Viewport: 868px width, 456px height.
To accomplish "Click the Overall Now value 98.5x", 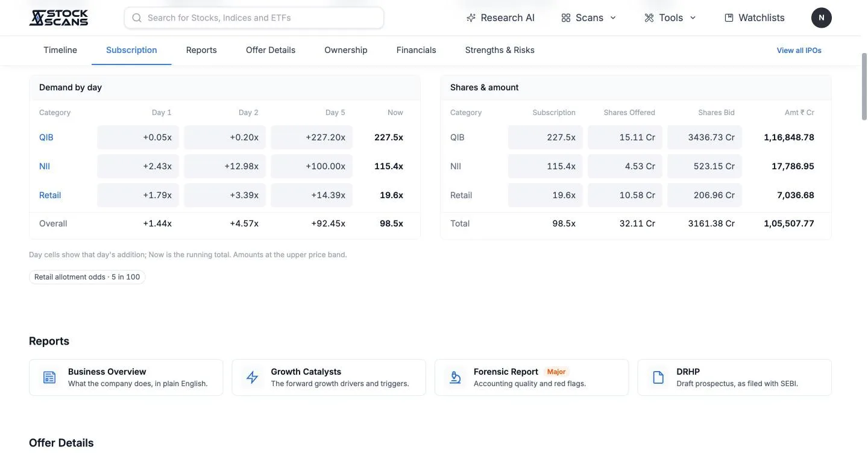I will pyautogui.click(x=391, y=223).
